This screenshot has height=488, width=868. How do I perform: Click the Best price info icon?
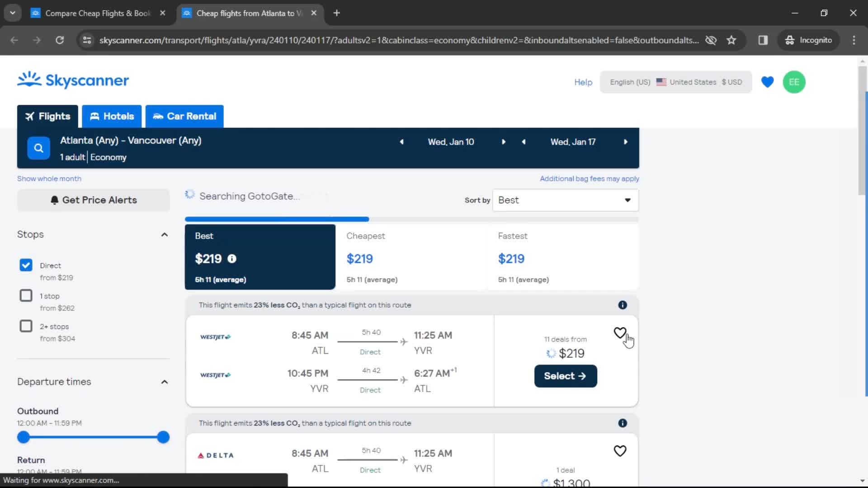(231, 258)
